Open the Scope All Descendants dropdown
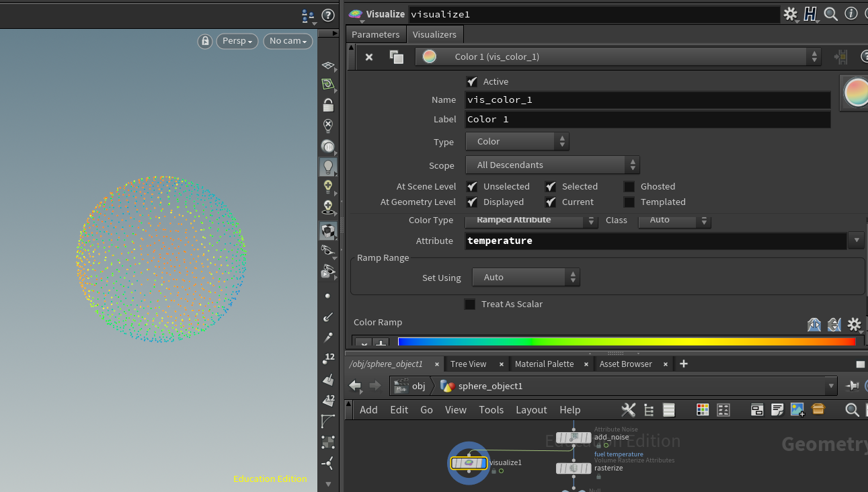 click(552, 165)
